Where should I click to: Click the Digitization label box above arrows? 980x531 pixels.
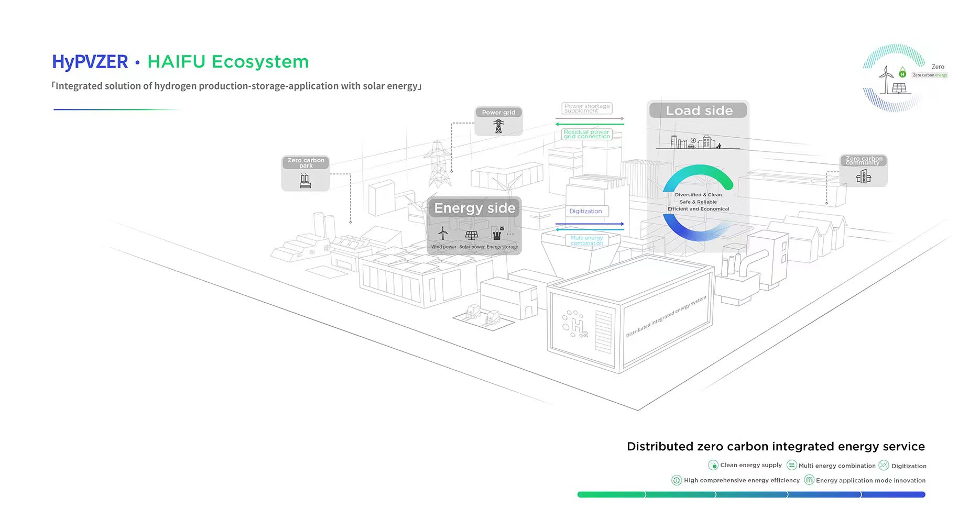pyautogui.click(x=585, y=211)
